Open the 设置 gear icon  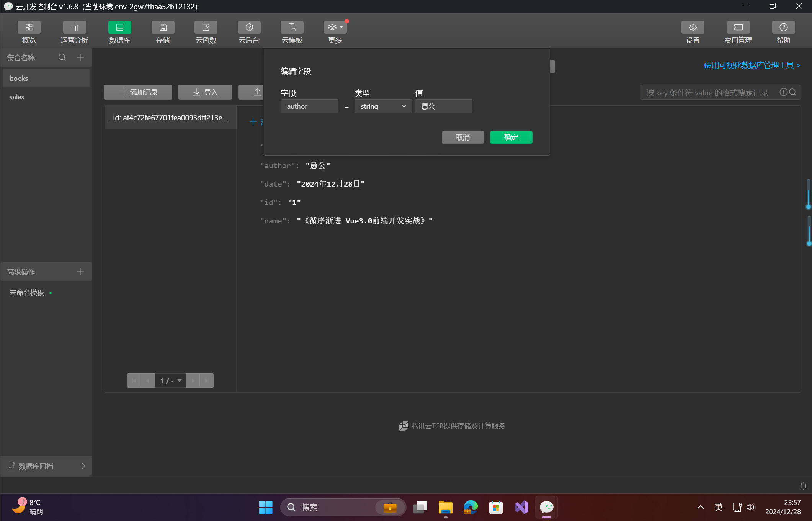point(693,28)
